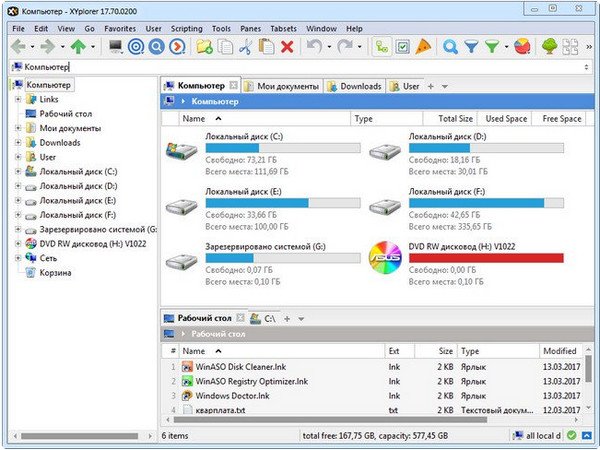Click Компьютер in upper breadcrumb bar
Viewport: 600px width, 450px height.
click(215, 101)
